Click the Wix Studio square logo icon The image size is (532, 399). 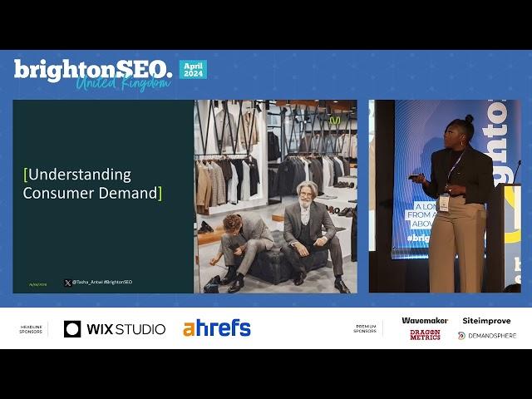72,328
